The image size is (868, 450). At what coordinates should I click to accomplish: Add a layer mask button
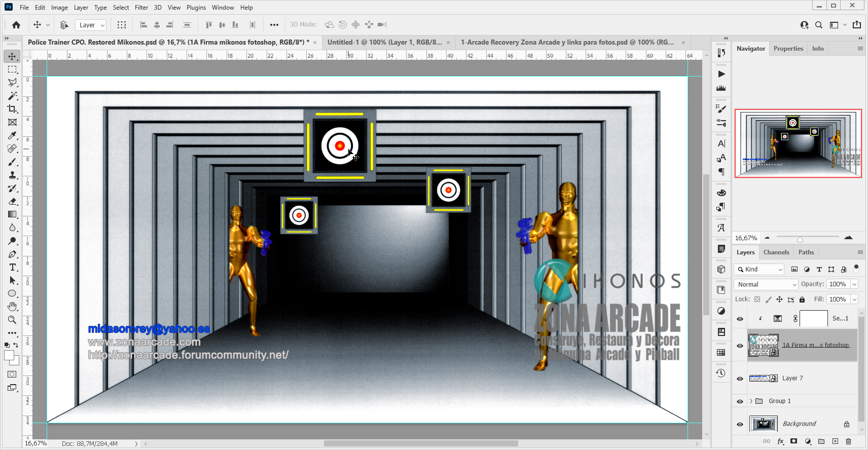tap(794, 441)
